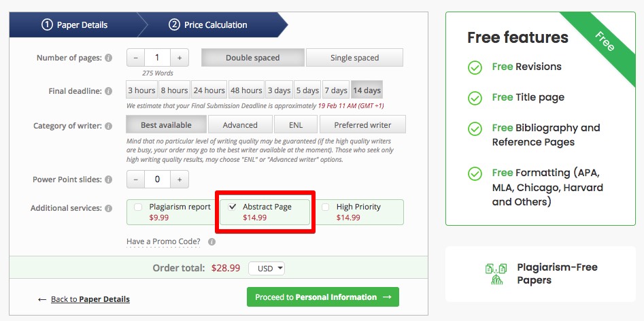Click the green checkmark beside Free Revisions
The height and width of the screenshot is (321, 644).
click(475, 67)
